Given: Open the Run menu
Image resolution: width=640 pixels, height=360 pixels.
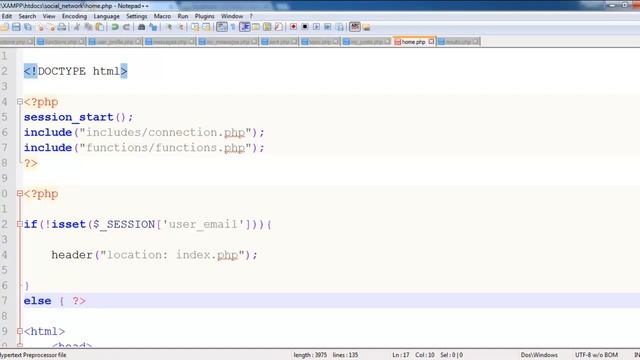Looking at the screenshot, I should click(183, 16).
